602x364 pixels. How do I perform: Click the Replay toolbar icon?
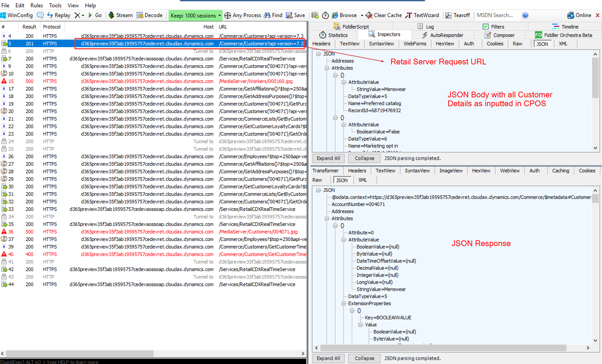tap(50, 15)
